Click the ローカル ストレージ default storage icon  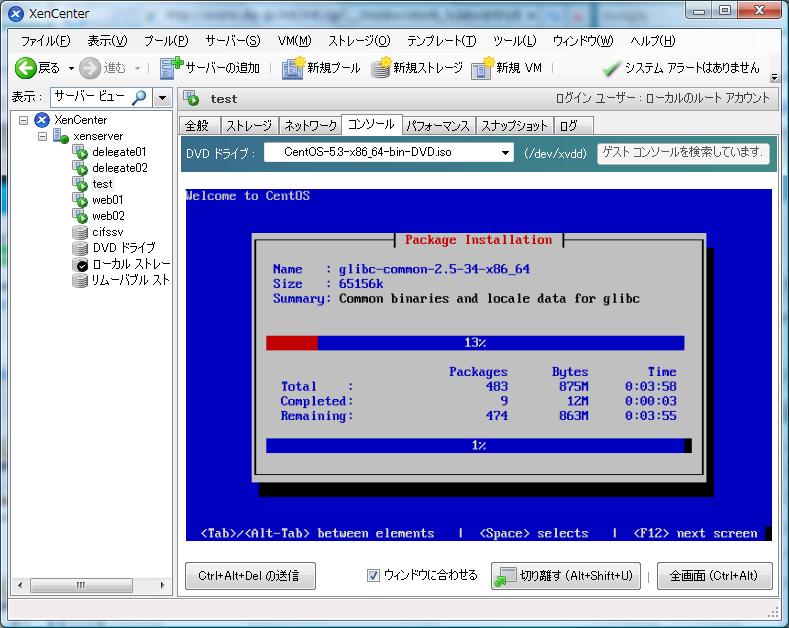[80, 264]
